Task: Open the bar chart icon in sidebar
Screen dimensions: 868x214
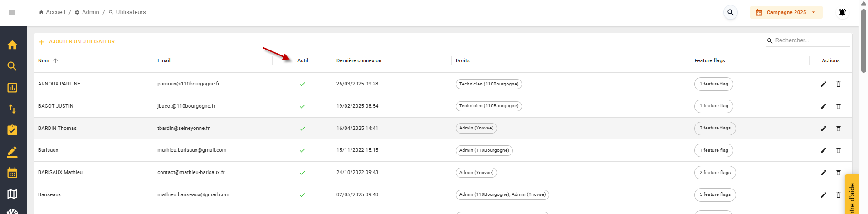Action: (x=12, y=88)
